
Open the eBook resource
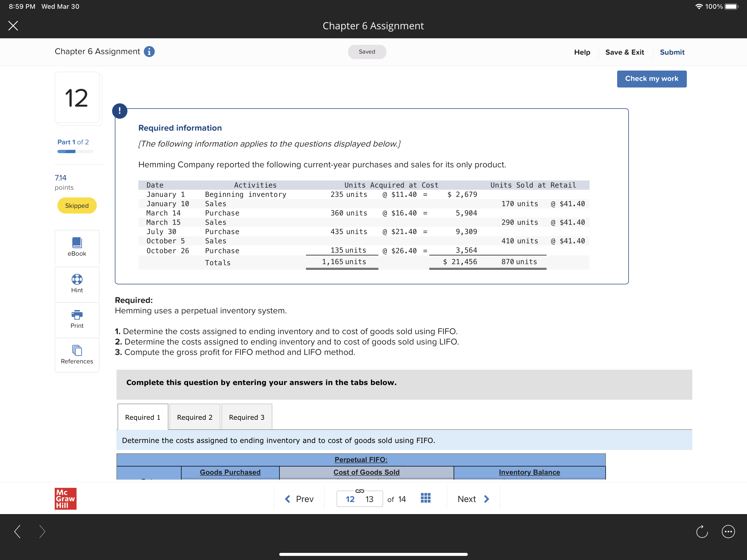click(77, 247)
